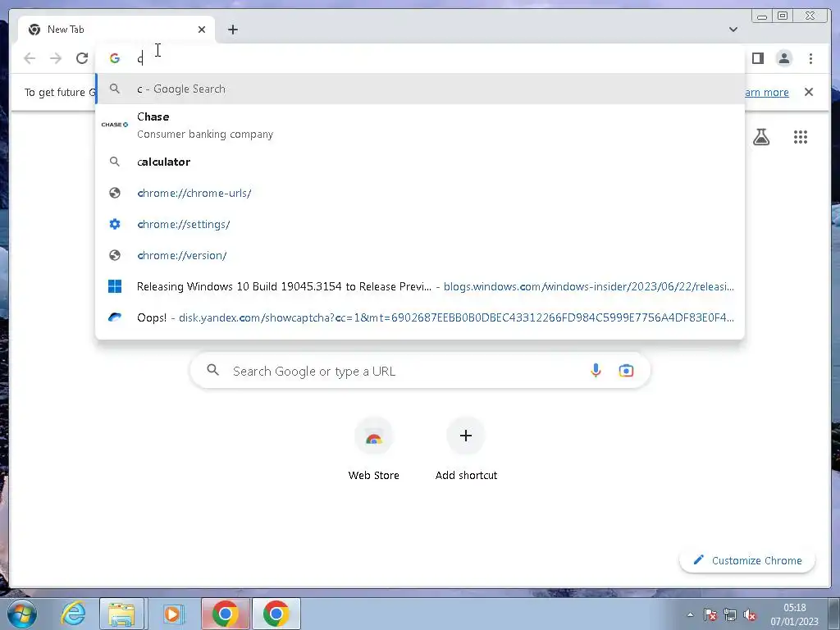Go forward with the forward arrow
This screenshot has width=840, height=630.
[56, 58]
